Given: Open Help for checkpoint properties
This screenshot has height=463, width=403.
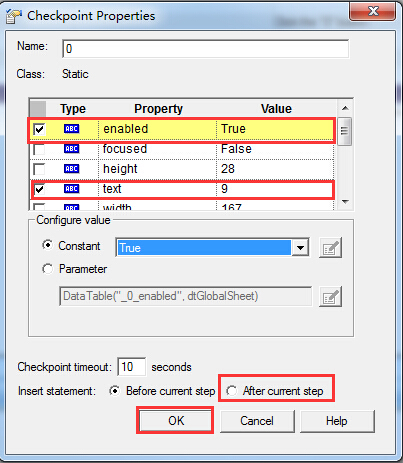Looking at the screenshot, I should 337,421.
